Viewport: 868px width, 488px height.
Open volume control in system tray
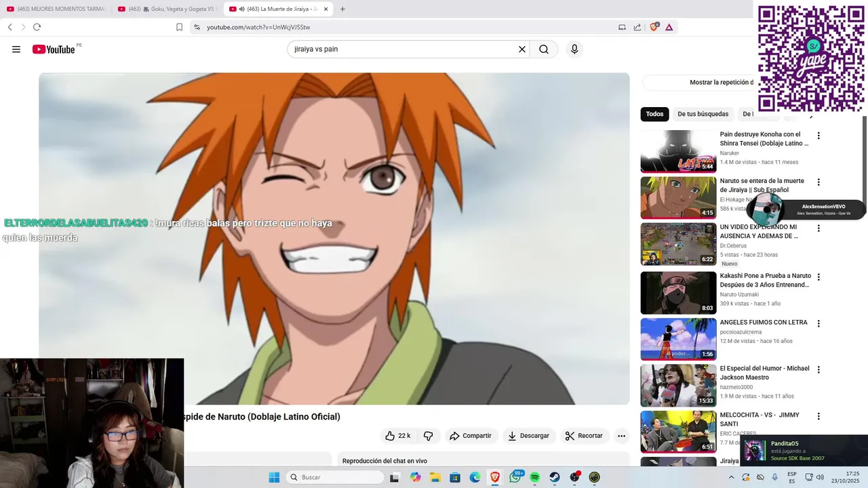[x=820, y=477]
